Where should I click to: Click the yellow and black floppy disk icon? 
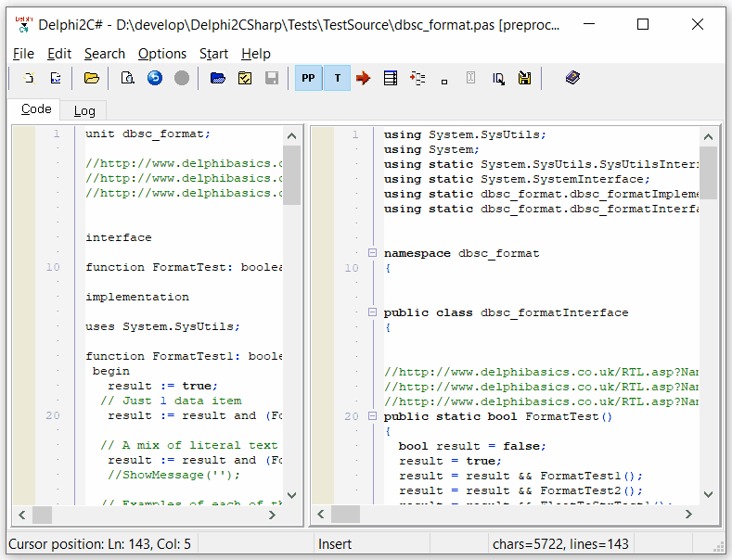[525, 78]
